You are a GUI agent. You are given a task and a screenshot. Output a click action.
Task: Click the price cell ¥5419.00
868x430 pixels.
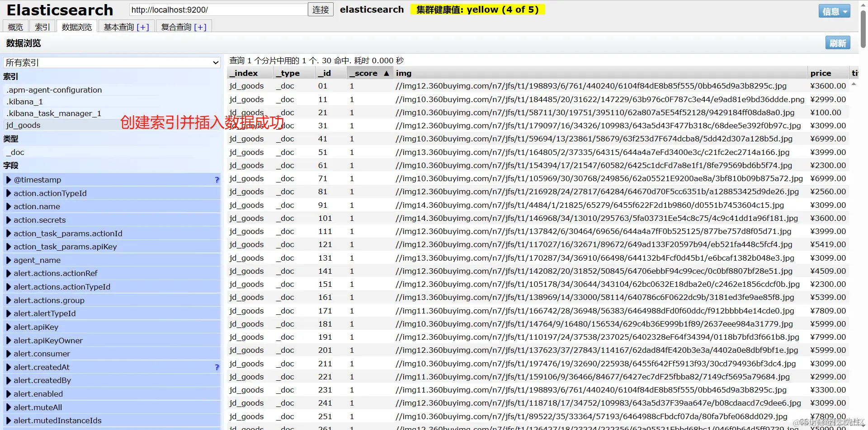coord(828,244)
